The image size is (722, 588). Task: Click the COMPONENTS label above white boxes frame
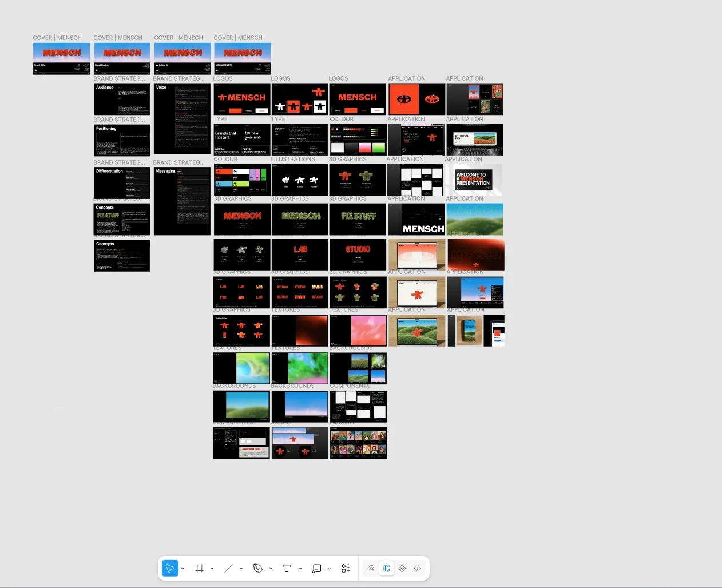click(x=350, y=386)
